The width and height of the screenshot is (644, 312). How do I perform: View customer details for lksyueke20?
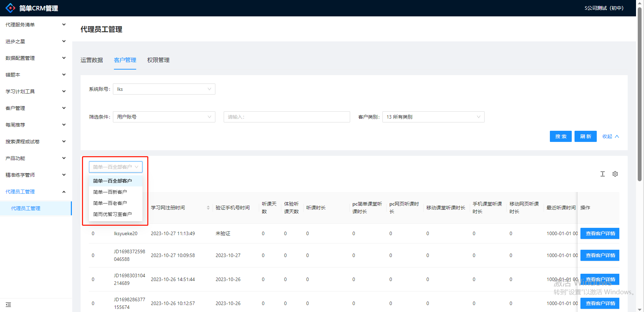point(600,233)
